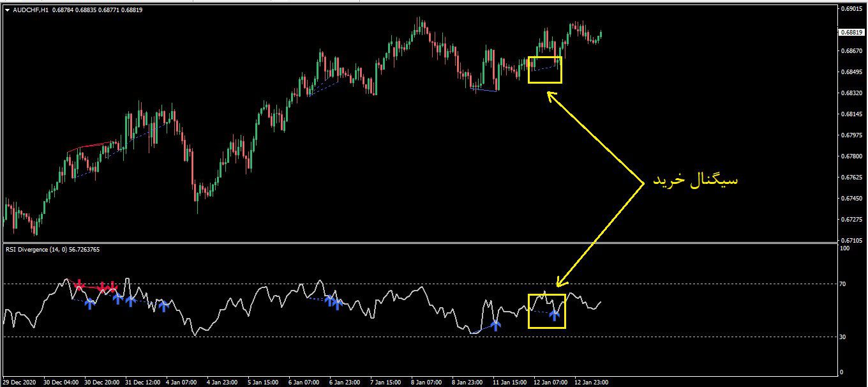Select the blue up arrow near 4 Jan 07:00
Image resolution: width=868 pixels, height=387 pixels.
pyautogui.click(x=165, y=305)
